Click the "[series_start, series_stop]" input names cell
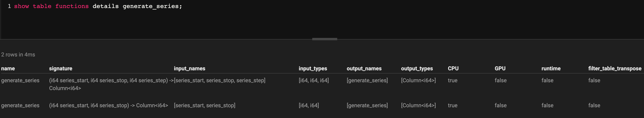Screen dimensions: 644x118 (205, 105)
